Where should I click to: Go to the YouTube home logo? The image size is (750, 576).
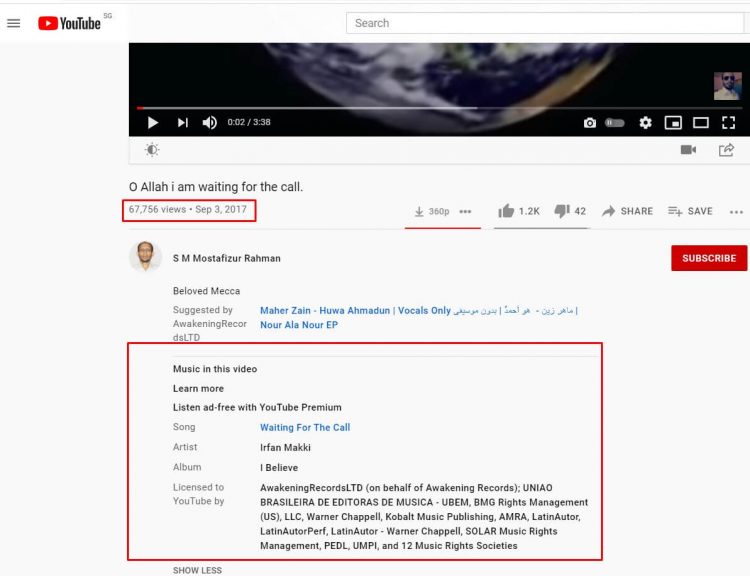pyautogui.click(x=69, y=23)
